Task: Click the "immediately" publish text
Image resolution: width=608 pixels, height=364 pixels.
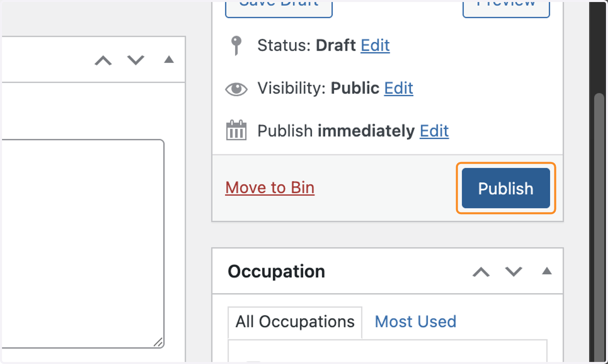Action: 366,131
